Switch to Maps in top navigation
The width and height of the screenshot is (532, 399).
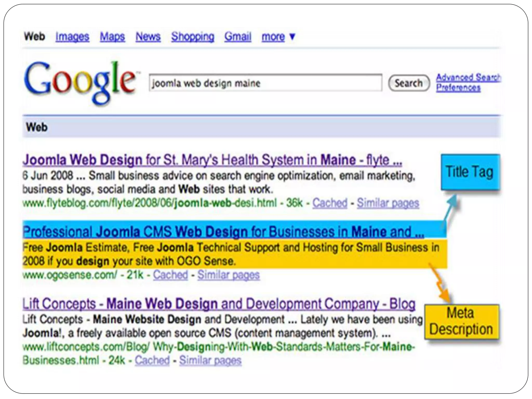(112, 37)
